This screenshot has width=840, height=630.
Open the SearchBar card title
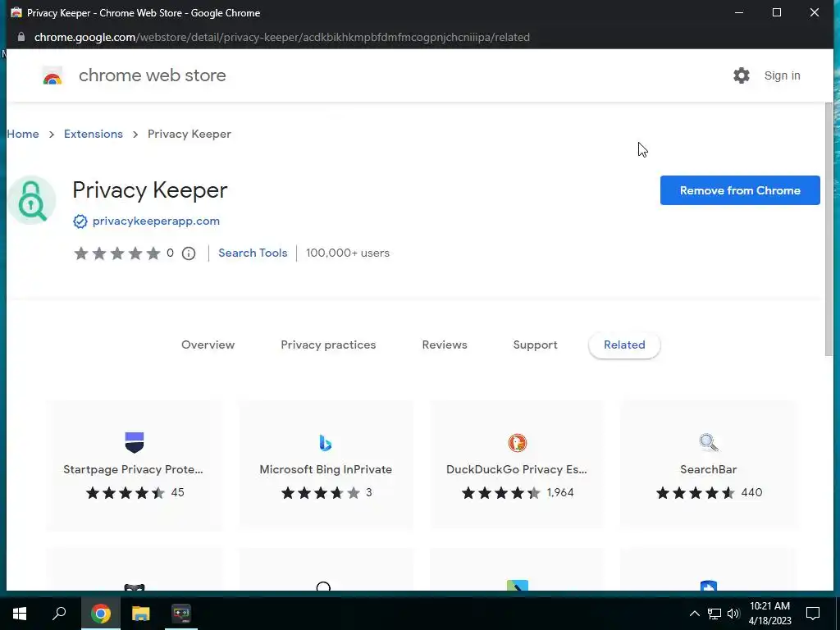point(708,469)
